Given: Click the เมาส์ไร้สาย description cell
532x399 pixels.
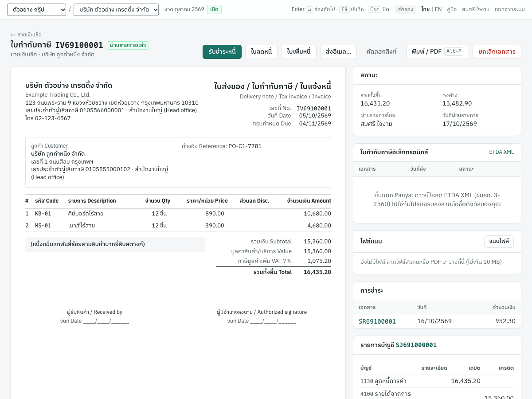Looking at the screenshot, I should click(x=82, y=226).
